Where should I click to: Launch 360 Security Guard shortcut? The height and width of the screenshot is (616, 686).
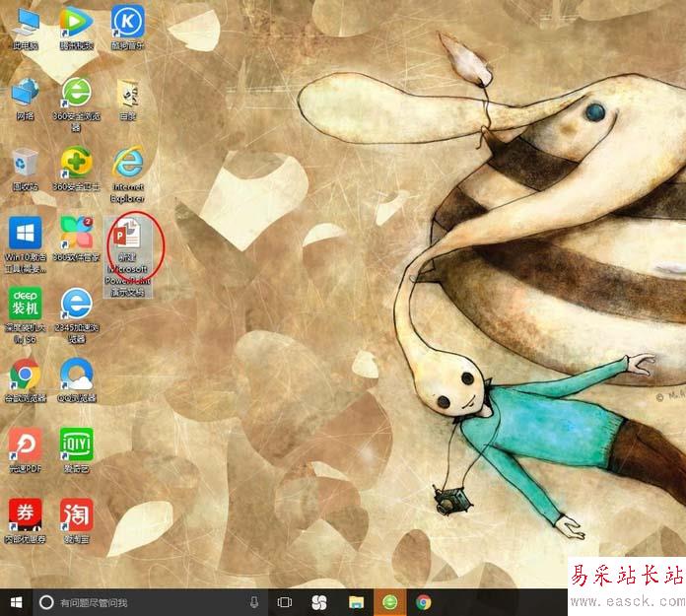[76, 170]
